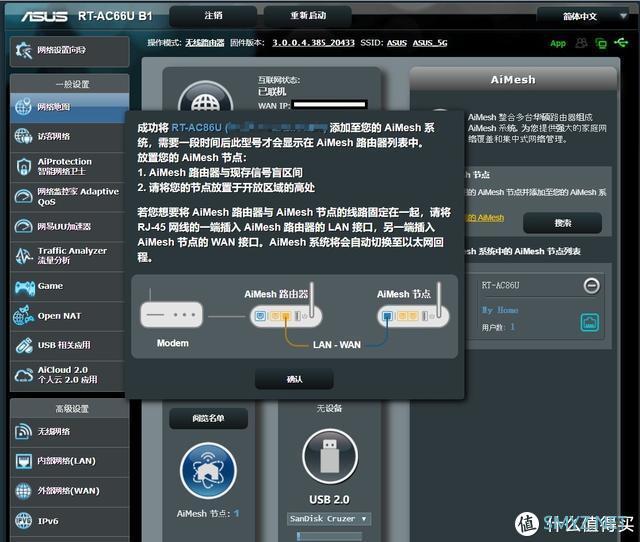Click the View List button

pos(208,418)
